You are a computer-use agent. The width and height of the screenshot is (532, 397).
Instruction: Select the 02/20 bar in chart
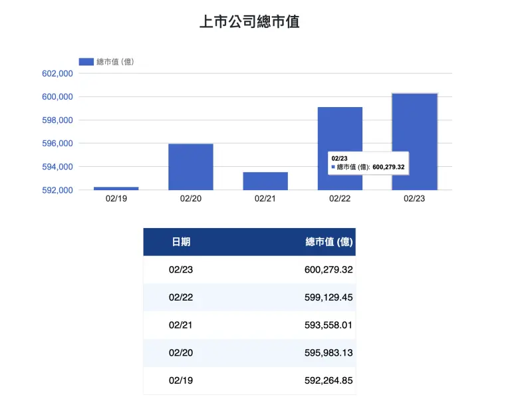191,167
